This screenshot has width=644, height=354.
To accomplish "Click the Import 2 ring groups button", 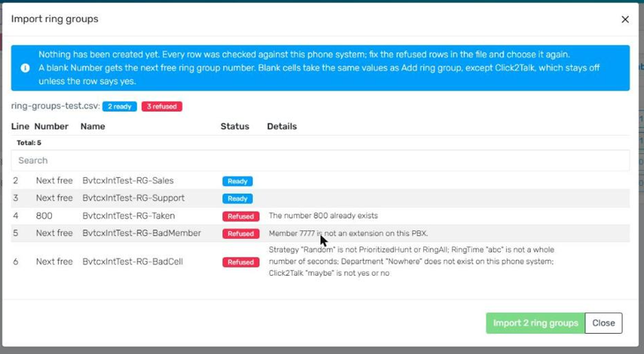I will 535,323.
